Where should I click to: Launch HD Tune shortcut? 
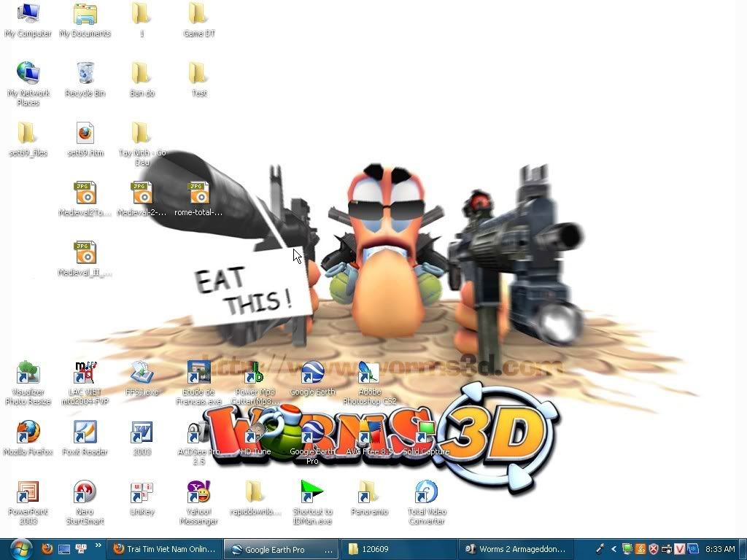point(255,438)
